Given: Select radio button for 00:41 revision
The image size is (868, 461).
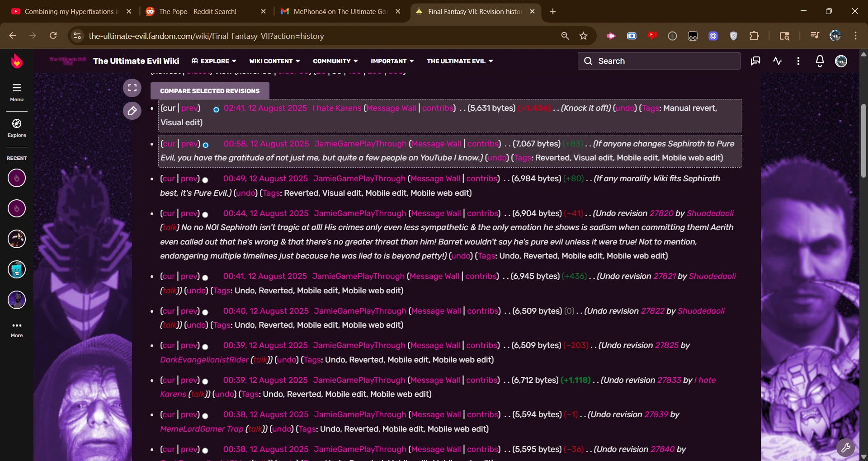Looking at the screenshot, I should [x=205, y=278].
